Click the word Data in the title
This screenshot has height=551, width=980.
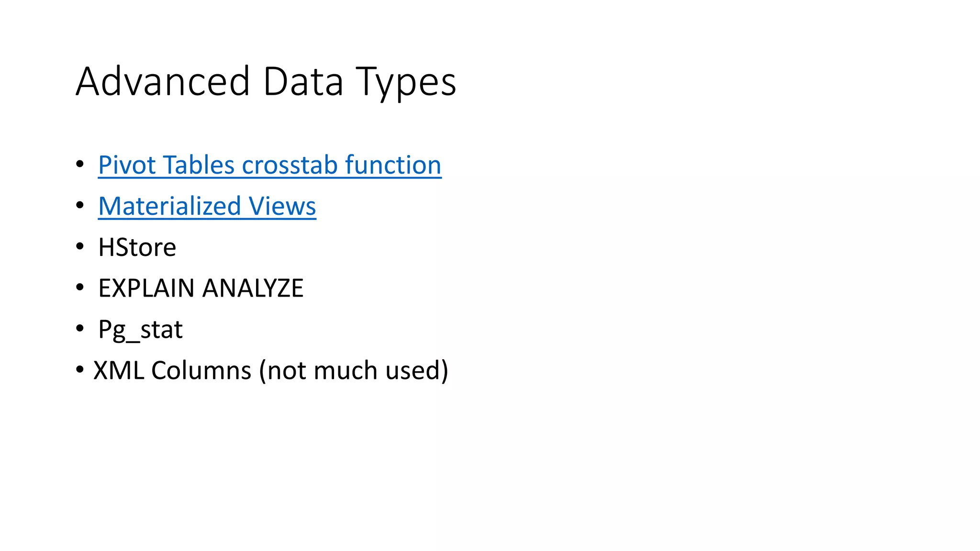click(303, 81)
